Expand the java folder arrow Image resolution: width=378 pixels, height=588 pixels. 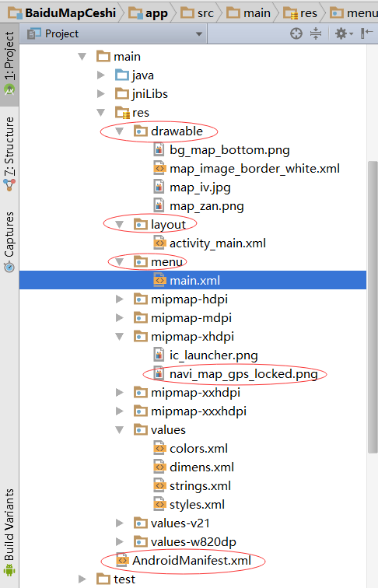click(x=100, y=75)
